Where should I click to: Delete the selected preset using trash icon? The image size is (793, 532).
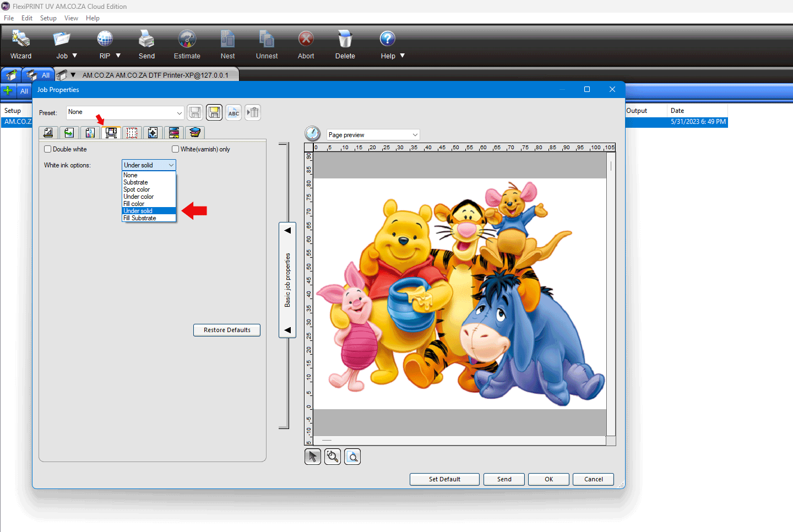pos(252,112)
